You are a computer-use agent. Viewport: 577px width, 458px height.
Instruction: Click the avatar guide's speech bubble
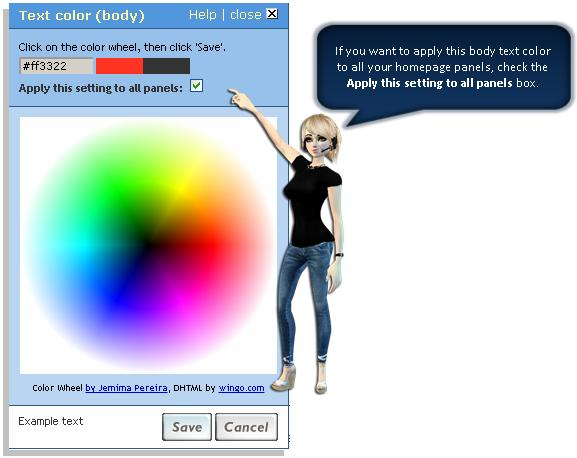(x=445, y=68)
